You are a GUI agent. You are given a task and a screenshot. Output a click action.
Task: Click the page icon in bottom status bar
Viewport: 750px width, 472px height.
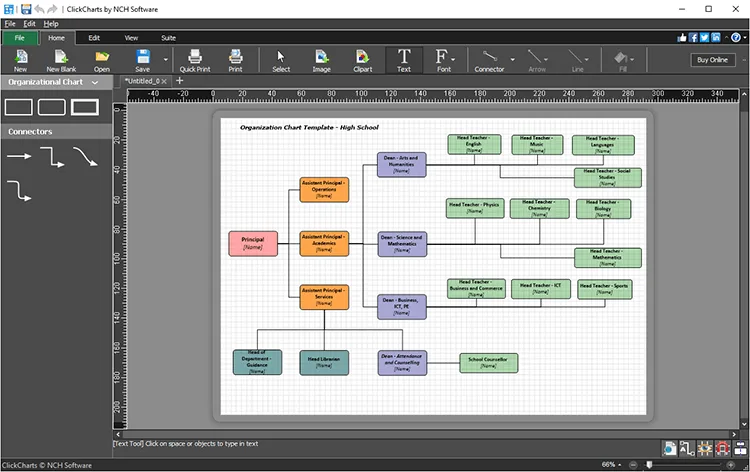pyautogui.click(x=670, y=449)
